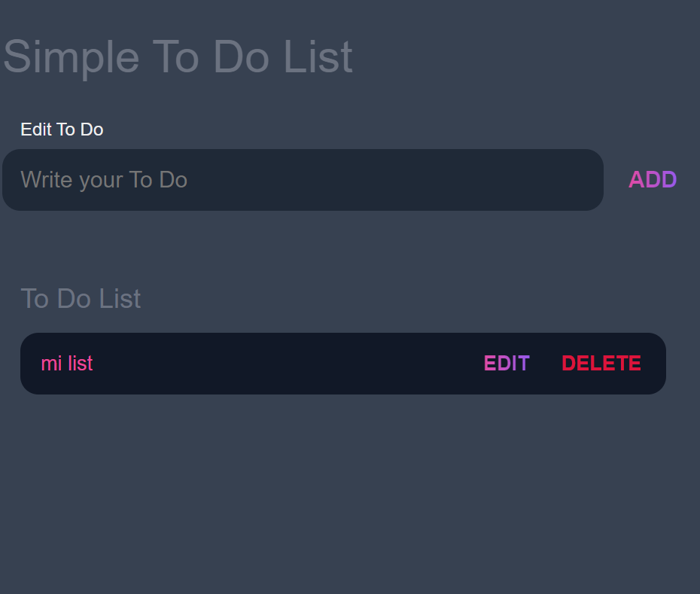Image resolution: width=700 pixels, height=594 pixels.
Task: Click the 'mi list' row
Action: 301,363
